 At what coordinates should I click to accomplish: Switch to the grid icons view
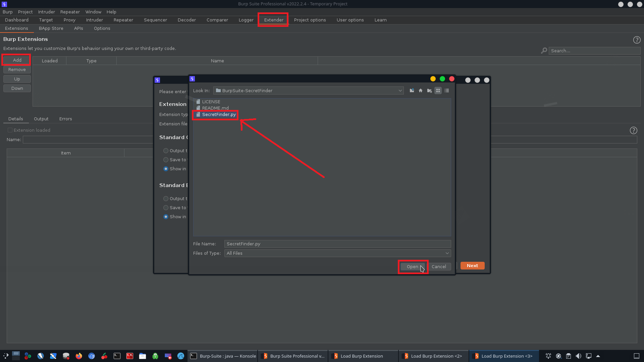(438, 90)
